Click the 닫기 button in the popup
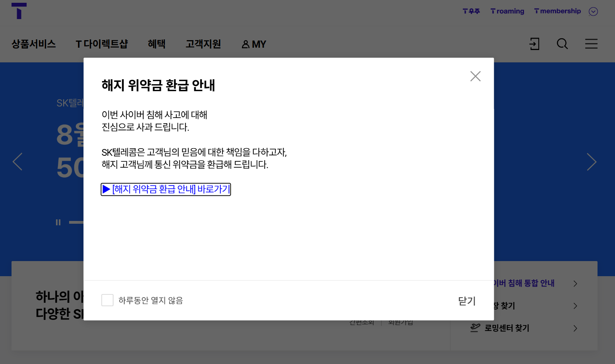This screenshot has height=364, width=615. [x=467, y=301]
